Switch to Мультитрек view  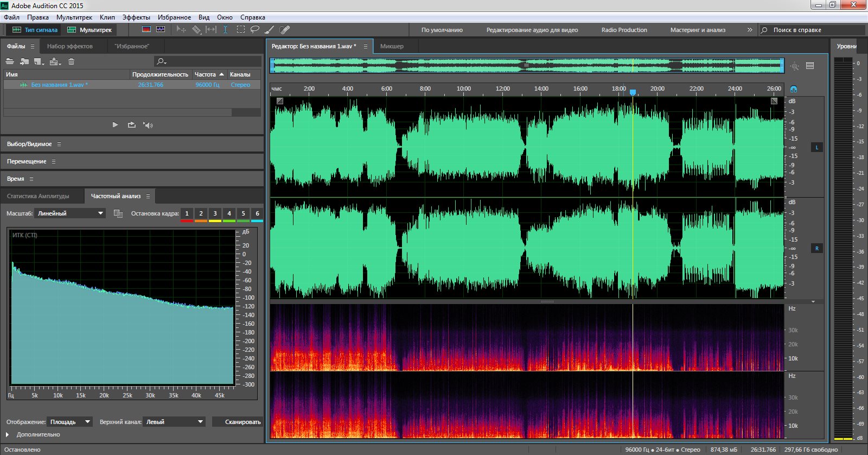point(90,30)
